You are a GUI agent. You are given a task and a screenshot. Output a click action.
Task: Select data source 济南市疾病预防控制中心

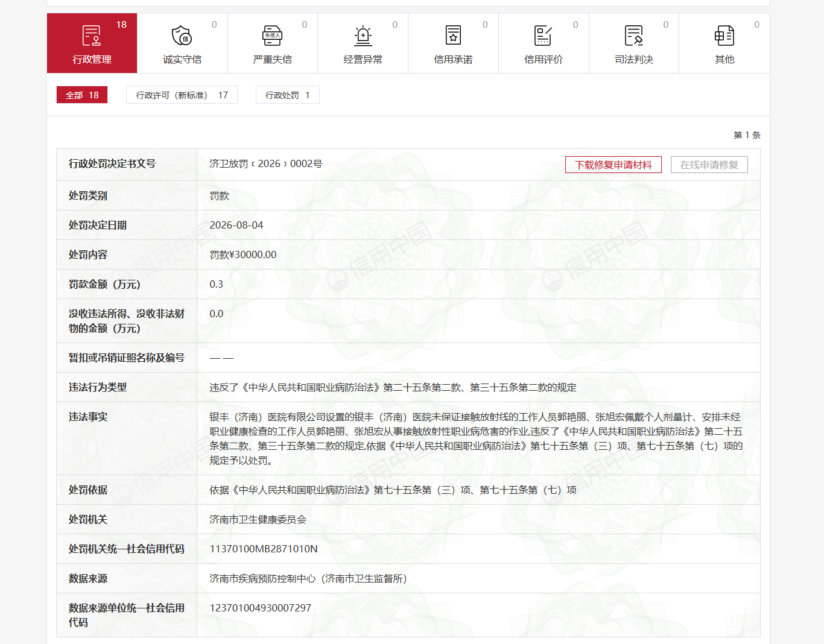pyautogui.click(x=262, y=578)
